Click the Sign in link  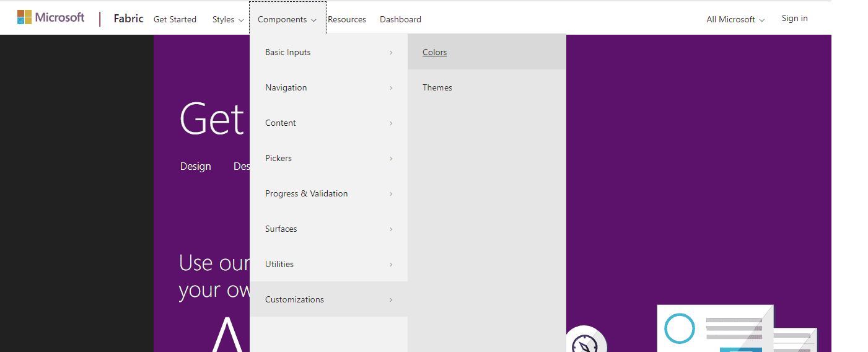[x=794, y=18]
